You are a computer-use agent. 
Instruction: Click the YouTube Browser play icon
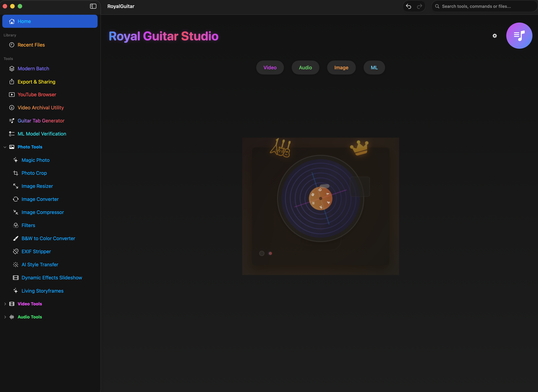pos(12,94)
